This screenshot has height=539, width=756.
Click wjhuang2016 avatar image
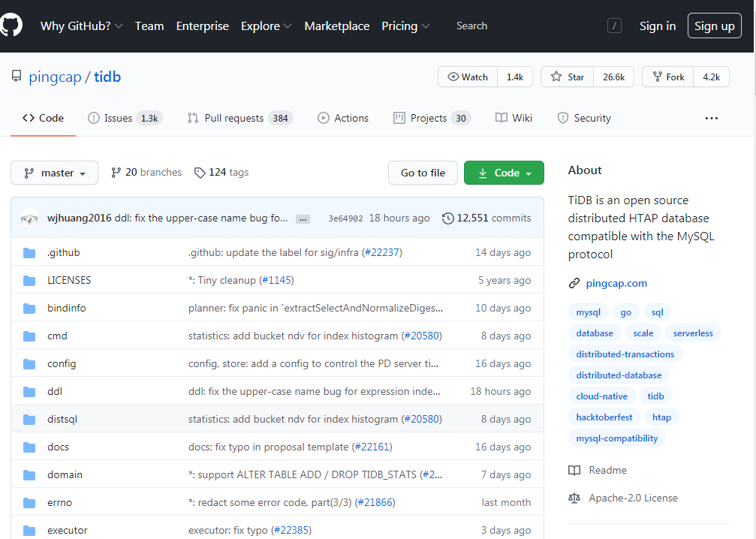click(29, 218)
